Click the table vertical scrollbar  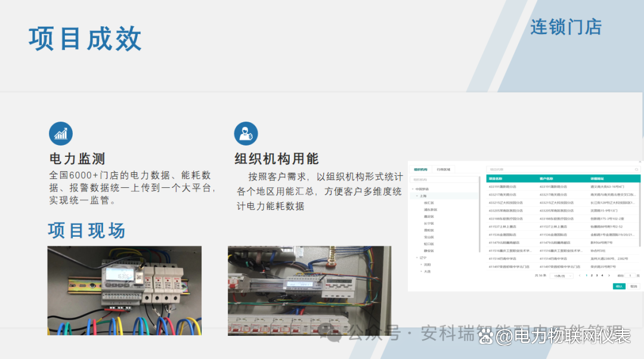[x=640, y=213]
